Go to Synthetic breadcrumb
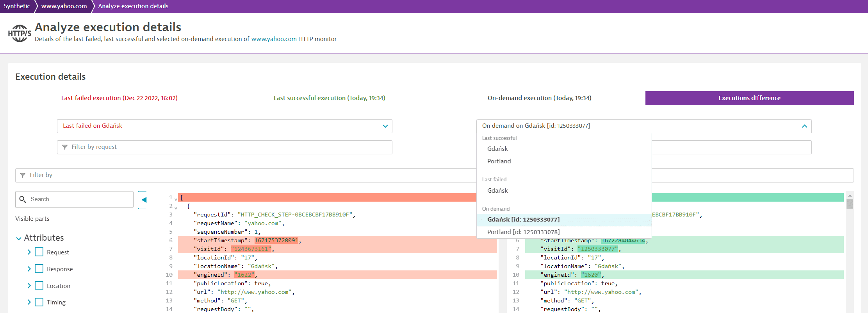 17,6
